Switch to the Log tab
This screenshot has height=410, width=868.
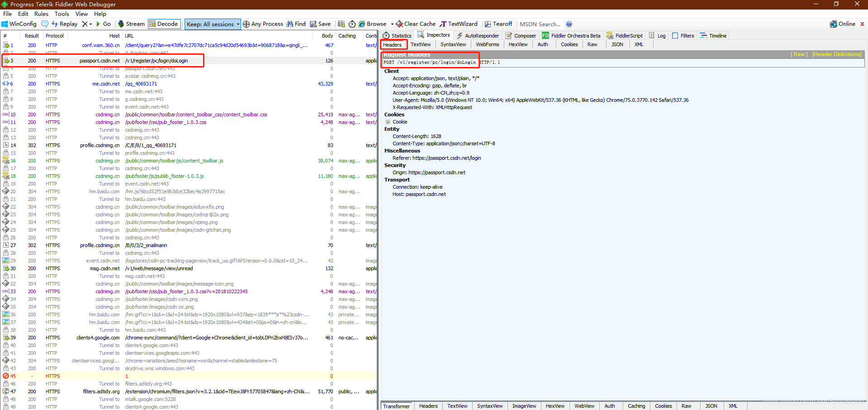(x=657, y=35)
